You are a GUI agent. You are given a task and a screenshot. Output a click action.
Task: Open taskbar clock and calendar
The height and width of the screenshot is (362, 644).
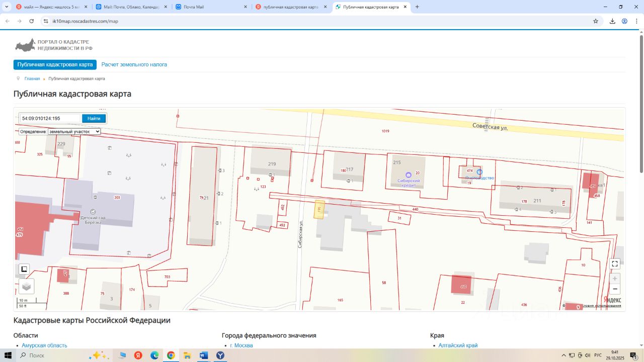coord(615,355)
